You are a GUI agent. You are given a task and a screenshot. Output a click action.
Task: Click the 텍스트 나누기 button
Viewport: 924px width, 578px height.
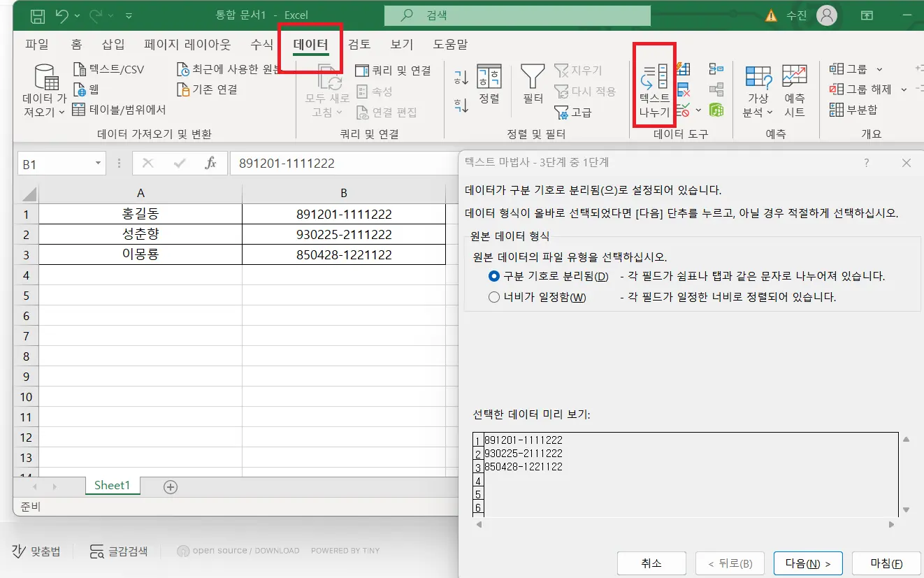tap(654, 90)
